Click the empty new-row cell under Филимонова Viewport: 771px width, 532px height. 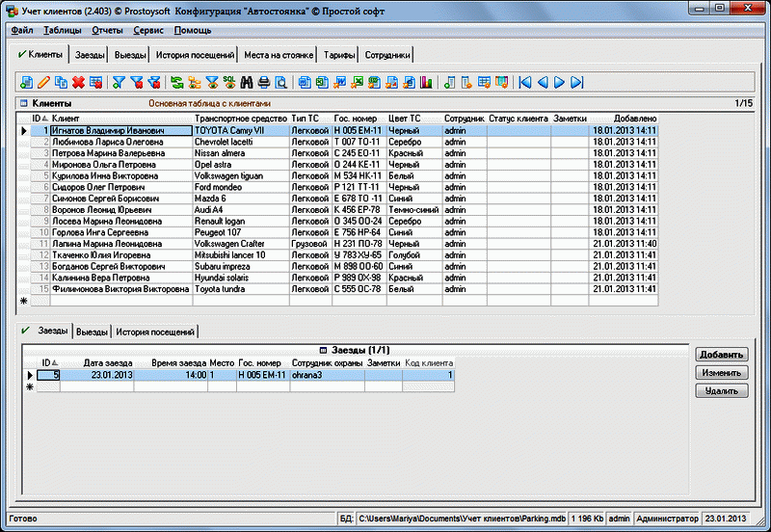(x=121, y=301)
